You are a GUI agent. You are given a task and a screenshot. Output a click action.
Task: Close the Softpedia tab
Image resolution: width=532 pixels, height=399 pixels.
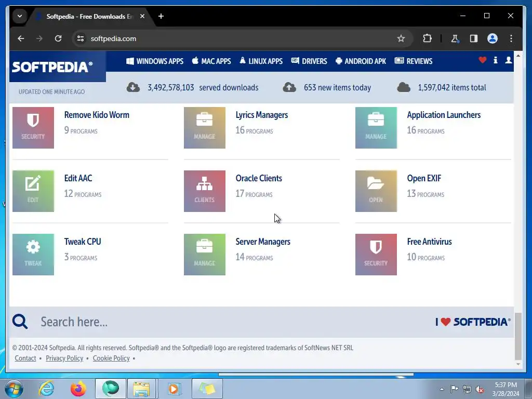[x=142, y=16]
